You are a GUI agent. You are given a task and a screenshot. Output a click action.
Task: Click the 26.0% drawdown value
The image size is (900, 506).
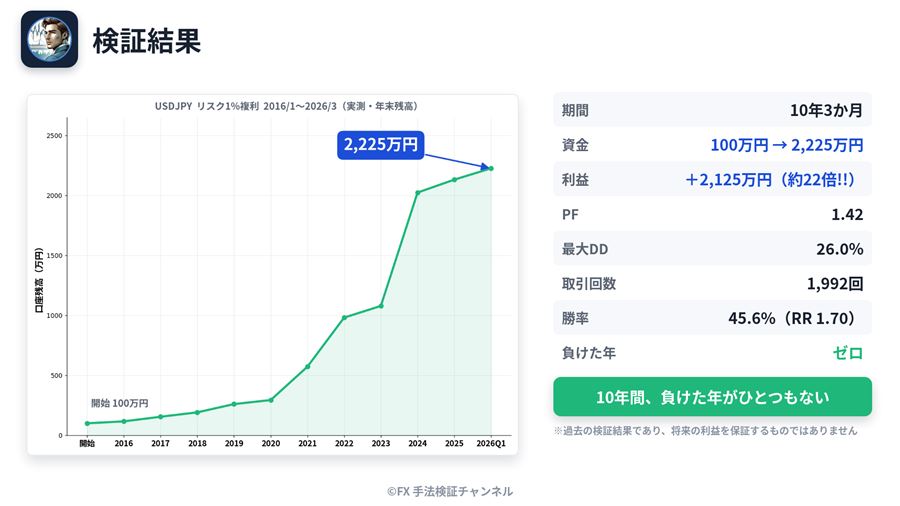(x=840, y=249)
